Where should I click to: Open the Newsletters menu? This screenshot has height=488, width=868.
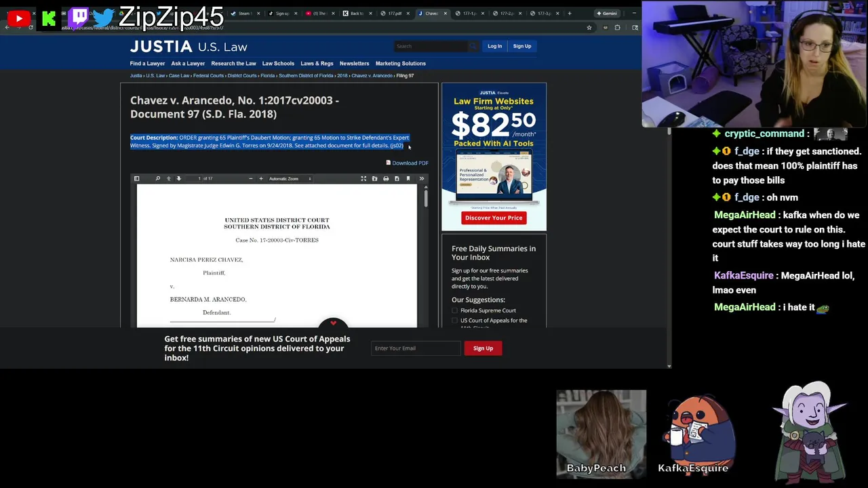coord(354,64)
